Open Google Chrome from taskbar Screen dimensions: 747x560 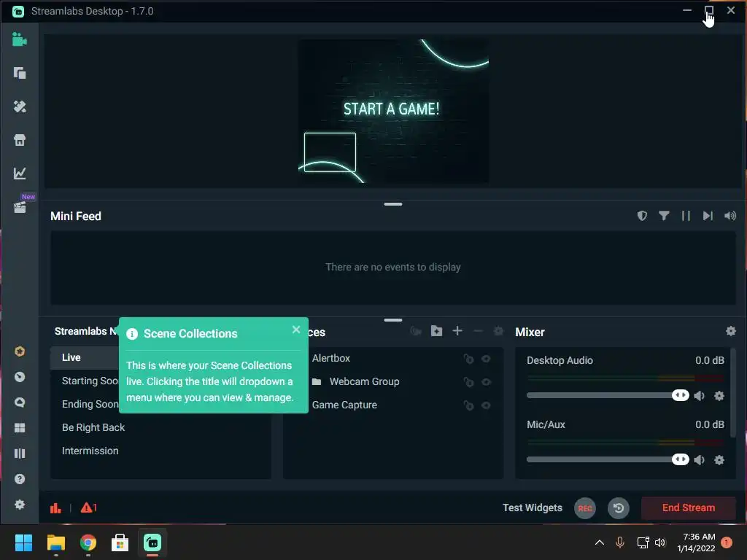click(88, 542)
